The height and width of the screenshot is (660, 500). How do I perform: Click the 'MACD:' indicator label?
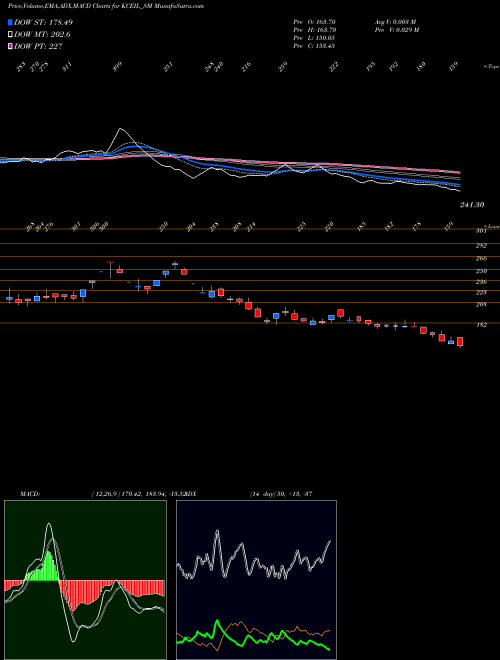tap(30, 493)
